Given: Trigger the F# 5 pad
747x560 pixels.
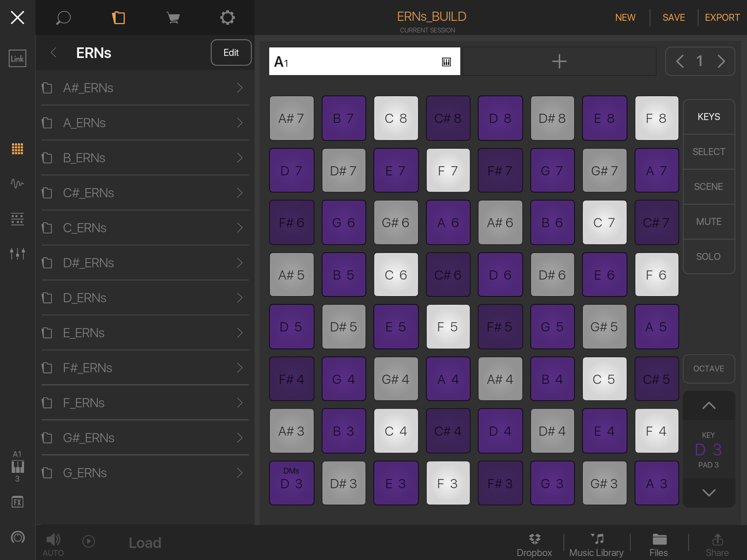Looking at the screenshot, I should (500, 327).
